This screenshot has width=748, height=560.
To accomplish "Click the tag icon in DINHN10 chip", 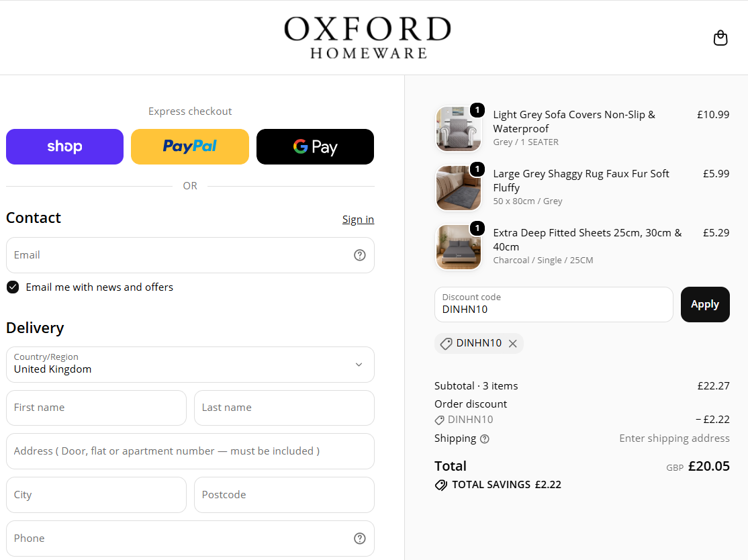I will [446, 343].
